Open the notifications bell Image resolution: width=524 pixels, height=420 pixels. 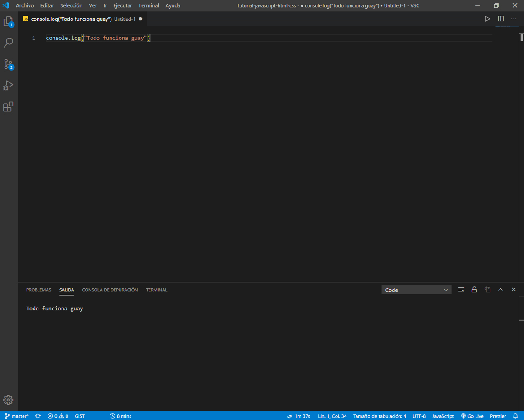(x=515, y=416)
